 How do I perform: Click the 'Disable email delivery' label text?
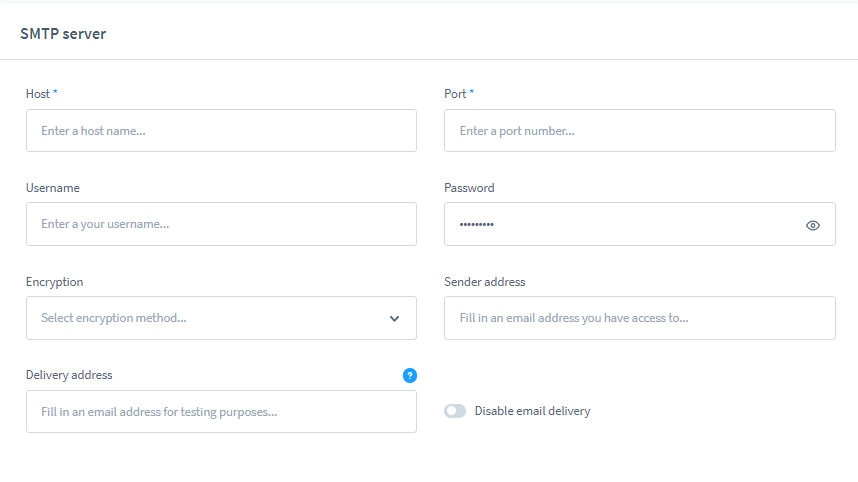532,411
